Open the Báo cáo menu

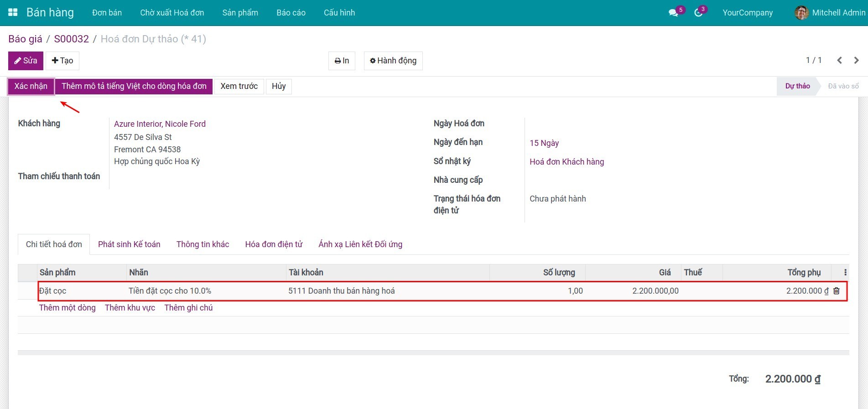291,13
